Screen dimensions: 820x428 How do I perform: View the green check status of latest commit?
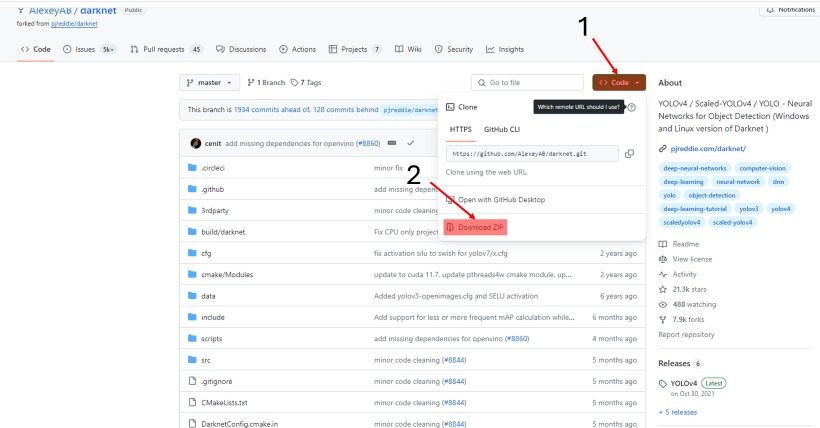(x=411, y=143)
